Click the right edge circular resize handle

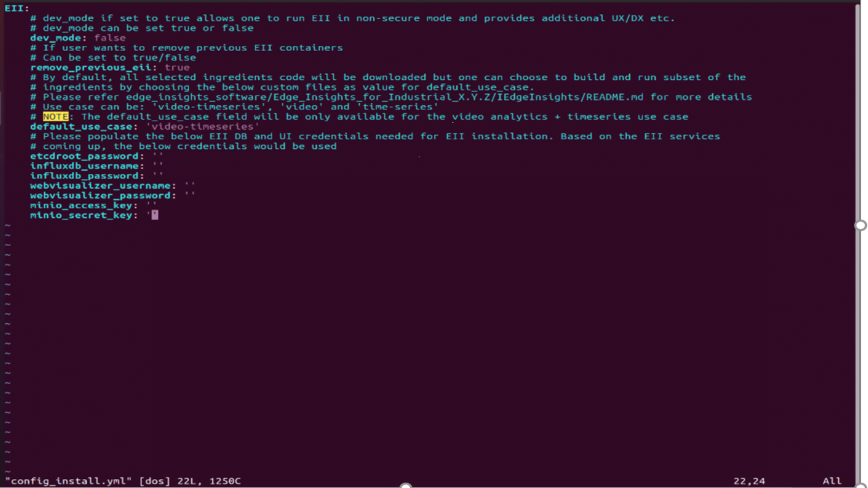point(861,225)
